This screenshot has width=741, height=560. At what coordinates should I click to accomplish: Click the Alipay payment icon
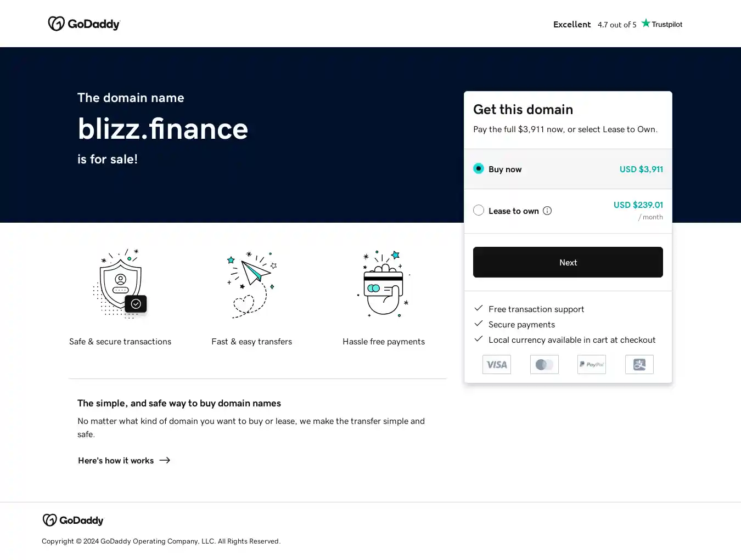639,364
